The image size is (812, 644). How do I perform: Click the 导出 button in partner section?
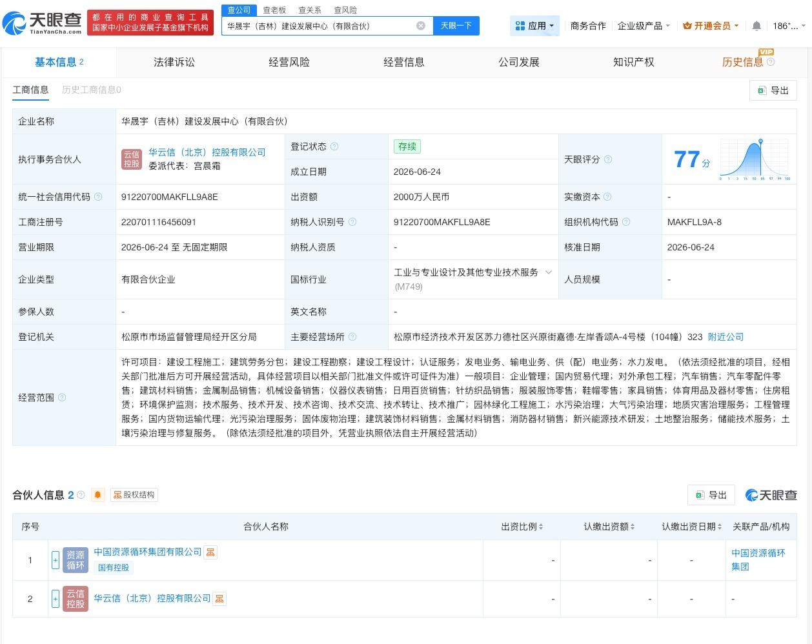coord(711,495)
